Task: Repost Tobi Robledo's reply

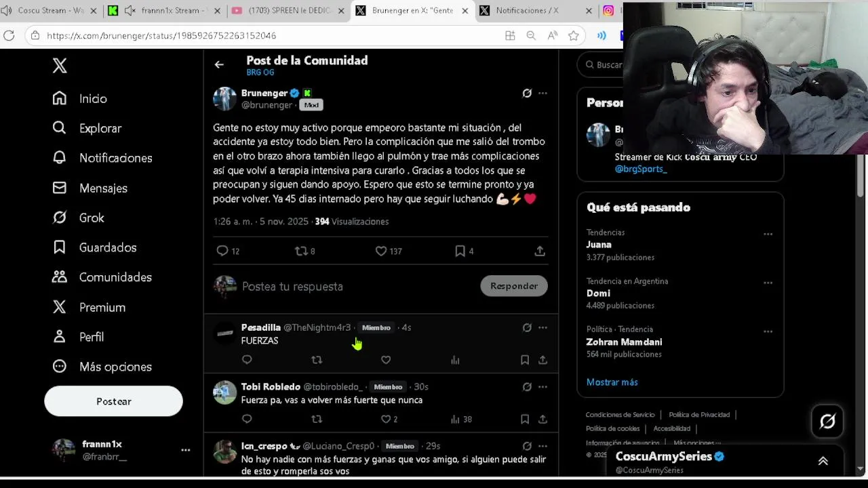Action: click(317, 419)
